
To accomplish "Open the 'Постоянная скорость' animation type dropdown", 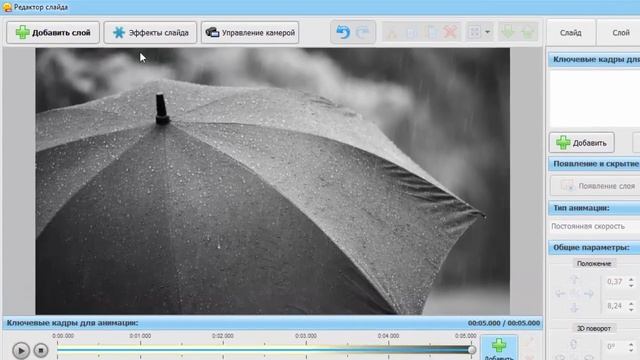I will [x=595, y=226].
